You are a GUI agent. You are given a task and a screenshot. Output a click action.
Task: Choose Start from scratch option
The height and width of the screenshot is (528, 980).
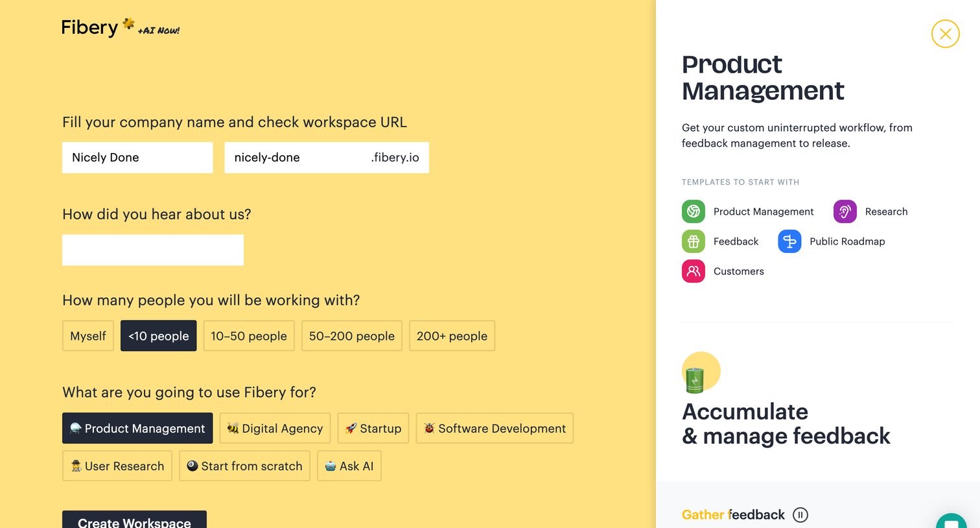[x=244, y=466]
